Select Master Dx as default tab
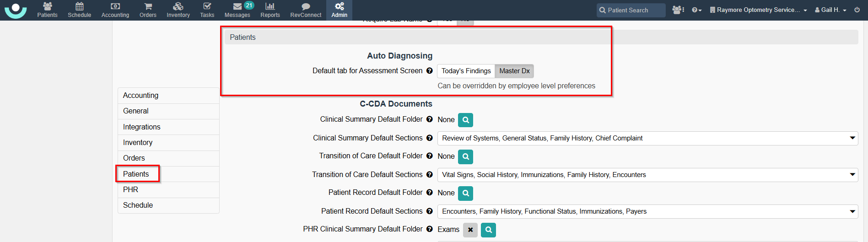Image resolution: width=868 pixels, height=242 pixels. tap(514, 71)
